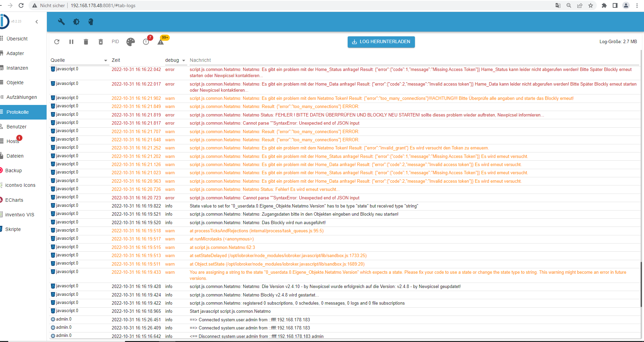This screenshot has height=342, width=644.
Task: Open the ECharts menu item
Action: pyautogui.click(x=22, y=200)
